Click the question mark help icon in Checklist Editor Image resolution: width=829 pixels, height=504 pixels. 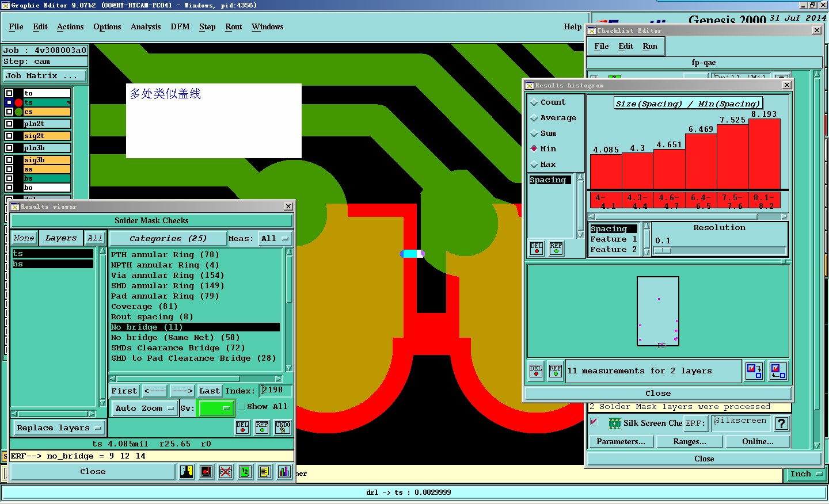pyautogui.click(x=782, y=424)
